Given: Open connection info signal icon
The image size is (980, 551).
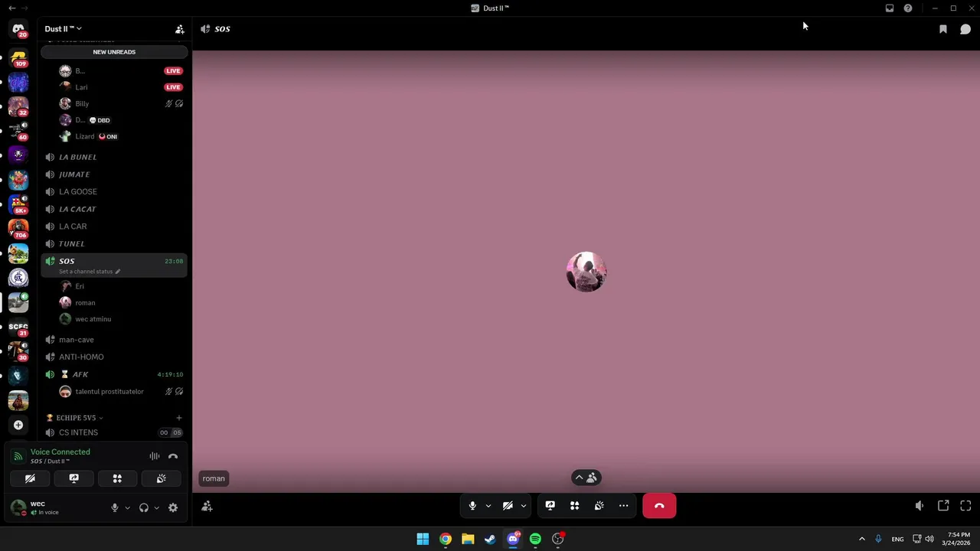Looking at the screenshot, I should [x=18, y=456].
